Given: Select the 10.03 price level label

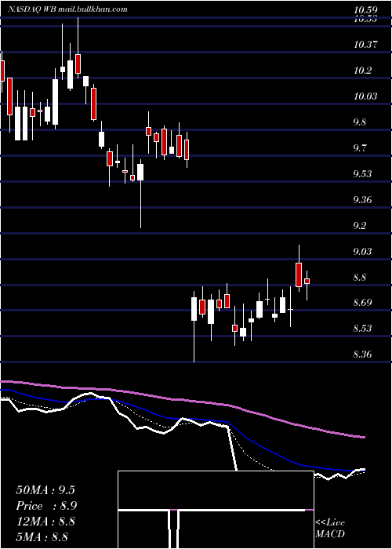Looking at the screenshot, I should pos(365,96).
